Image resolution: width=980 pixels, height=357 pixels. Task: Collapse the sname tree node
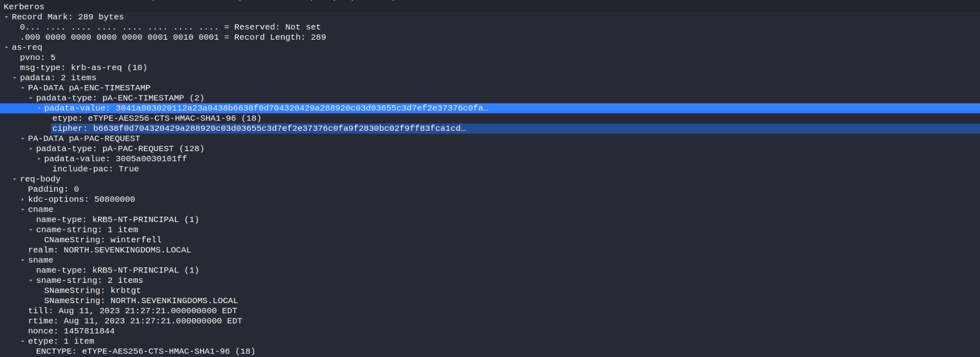coord(23,260)
